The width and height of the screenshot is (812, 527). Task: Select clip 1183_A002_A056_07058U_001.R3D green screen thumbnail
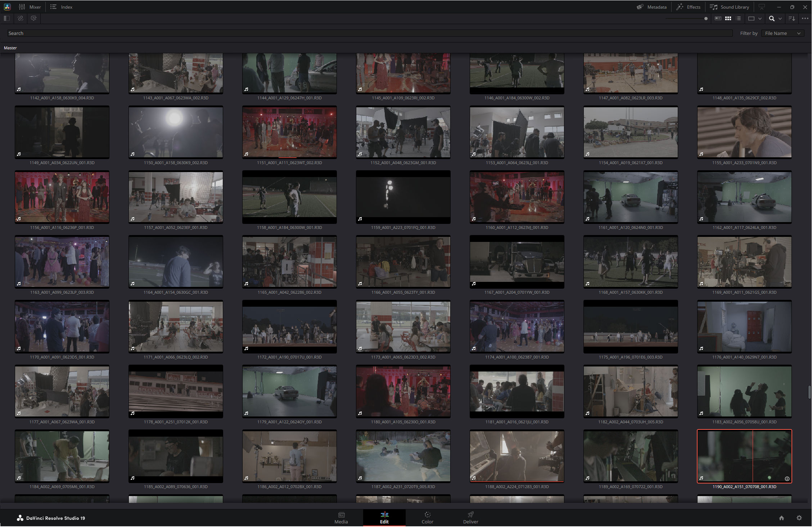744,391
